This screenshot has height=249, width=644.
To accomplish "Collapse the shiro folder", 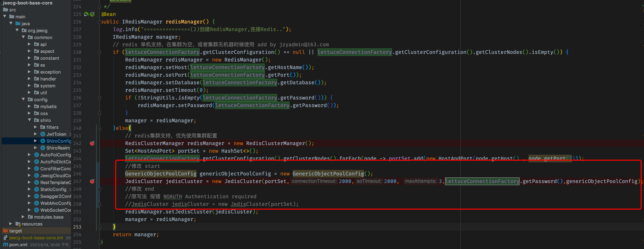I will pyautogui.click(x=29, y=120).
